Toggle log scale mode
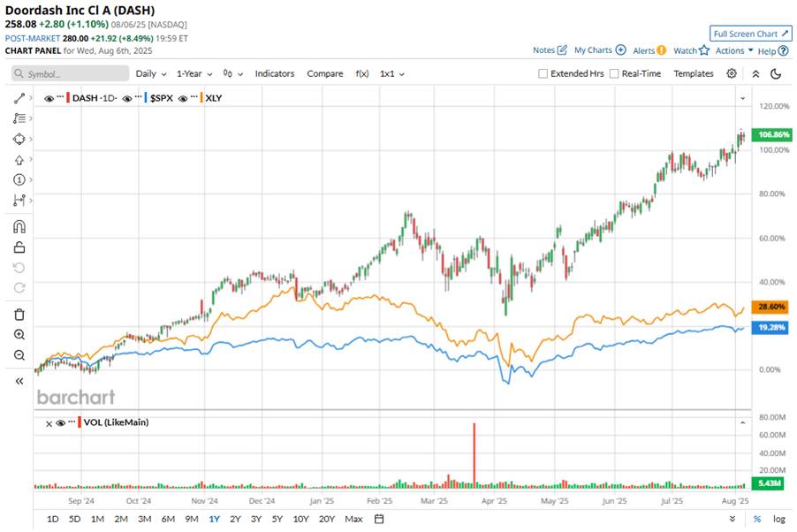 pyautogui.click(x=778, y=519)
